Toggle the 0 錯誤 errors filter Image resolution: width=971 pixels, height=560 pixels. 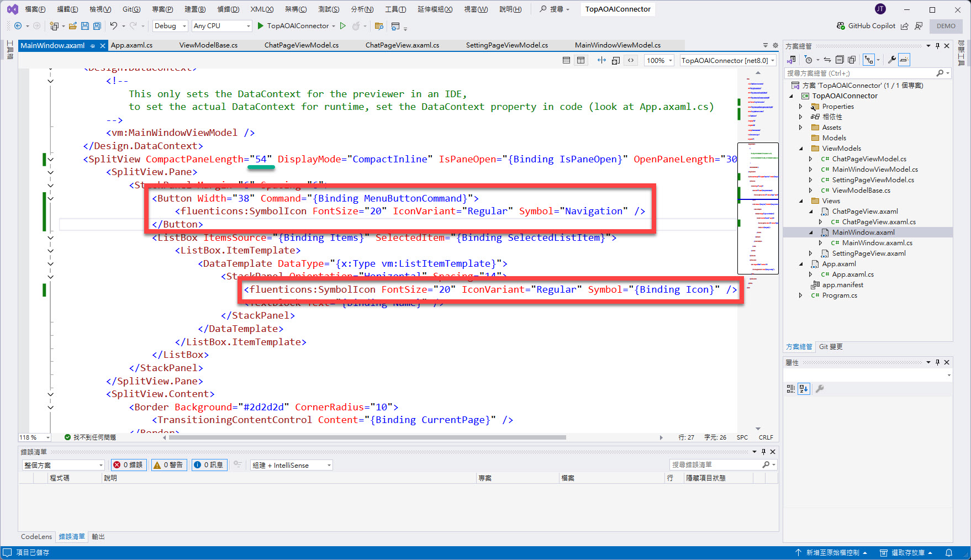[x=128, y=465]
